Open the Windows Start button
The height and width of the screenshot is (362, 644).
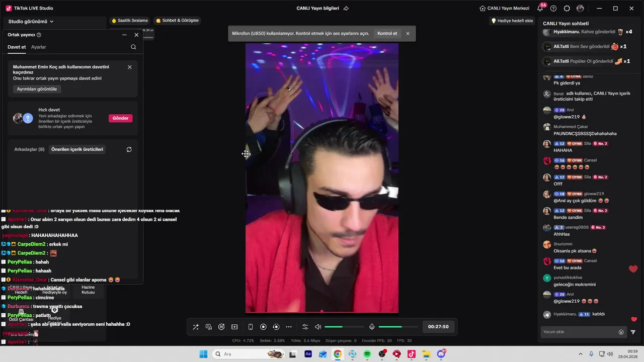pyautogui.click(x=203, y=354)
